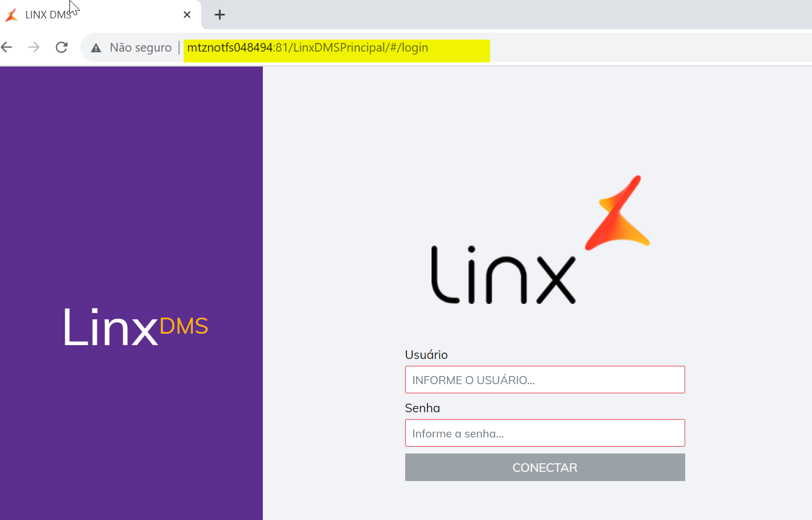
Task: Click the not-secure warning triangle icon
Action: (x=96, y=48)
